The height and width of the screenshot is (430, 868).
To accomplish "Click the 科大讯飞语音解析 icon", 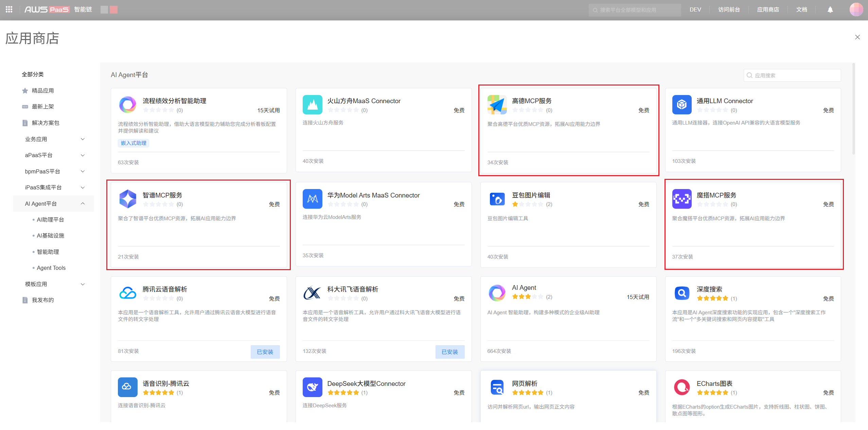I will pos(312,293).
